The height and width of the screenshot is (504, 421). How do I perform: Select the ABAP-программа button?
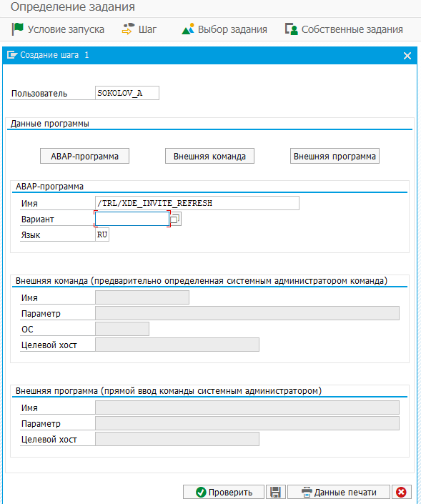click(84, 156)
